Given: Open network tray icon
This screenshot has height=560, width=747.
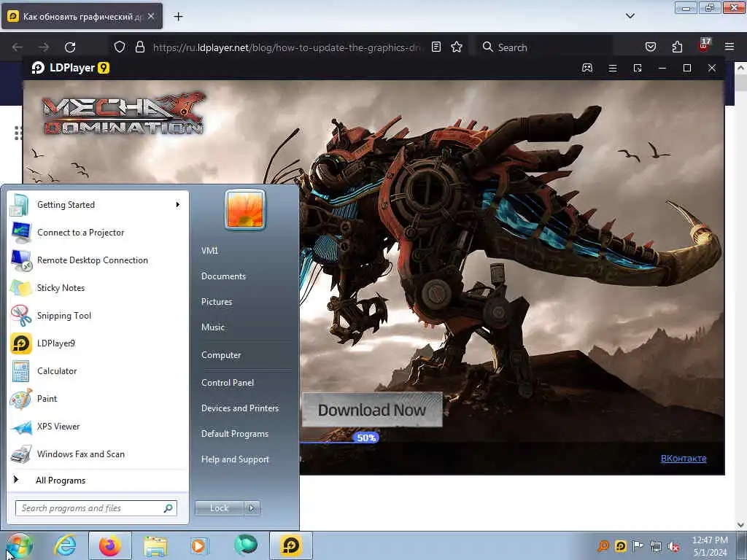Looking at the screenshot, I should [x=656, y=546].
